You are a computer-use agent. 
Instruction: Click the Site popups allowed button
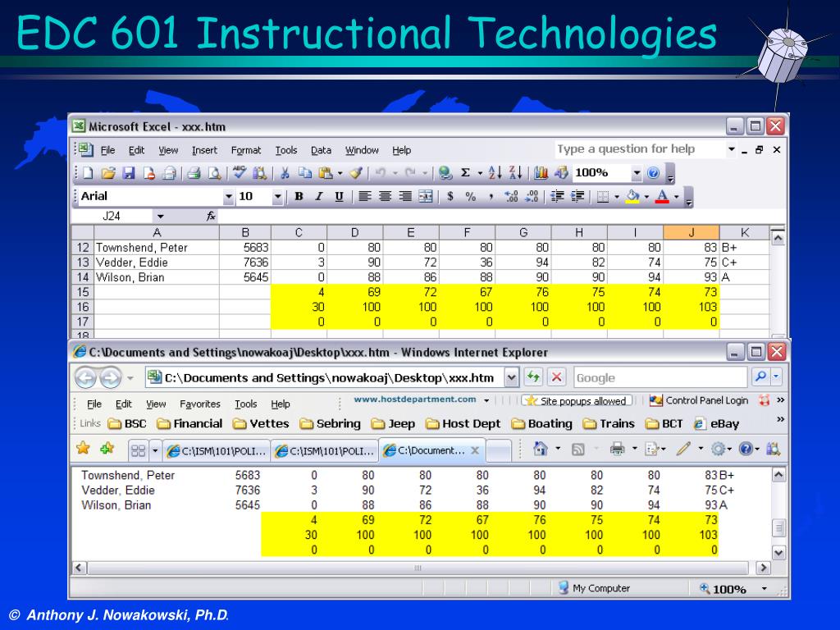tap(577, 400)
